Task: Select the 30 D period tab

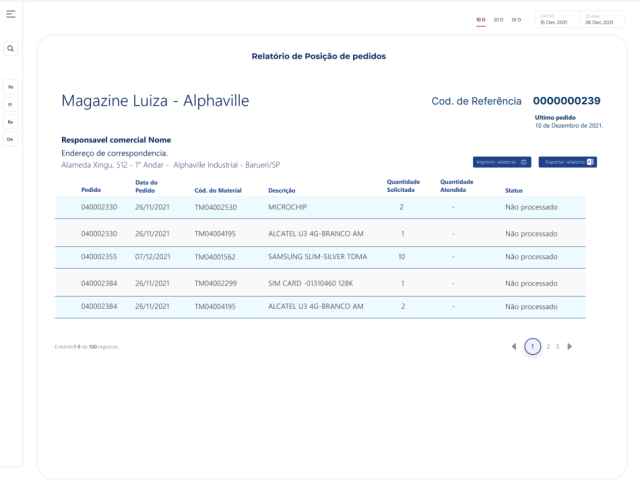Action: coord(516,20)
